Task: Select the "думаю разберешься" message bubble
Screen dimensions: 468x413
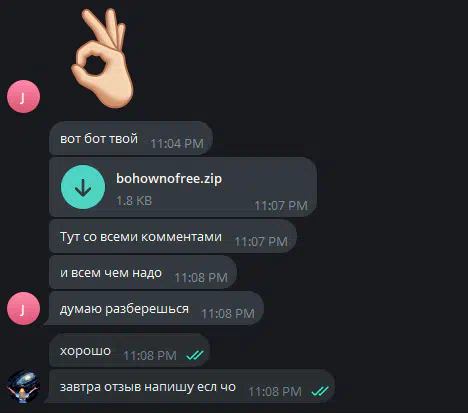Action: [153, 308]
